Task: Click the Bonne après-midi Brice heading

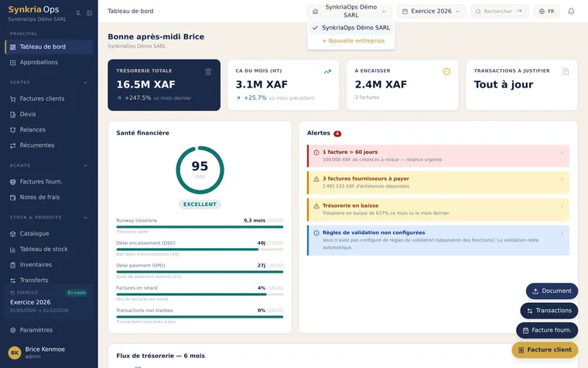Action: [156, 37]
